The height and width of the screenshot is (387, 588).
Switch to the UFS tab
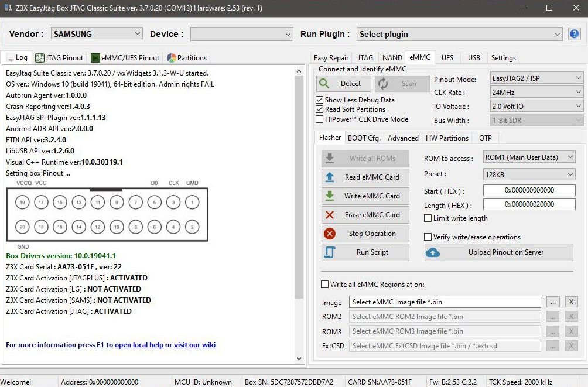(x=447, y=58)
